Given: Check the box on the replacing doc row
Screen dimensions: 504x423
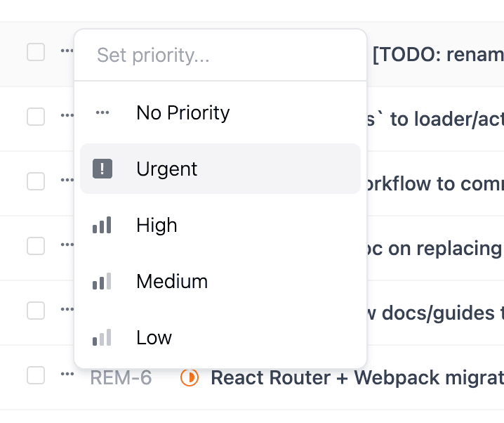Looking at the screenshot, I should [36, 246].
